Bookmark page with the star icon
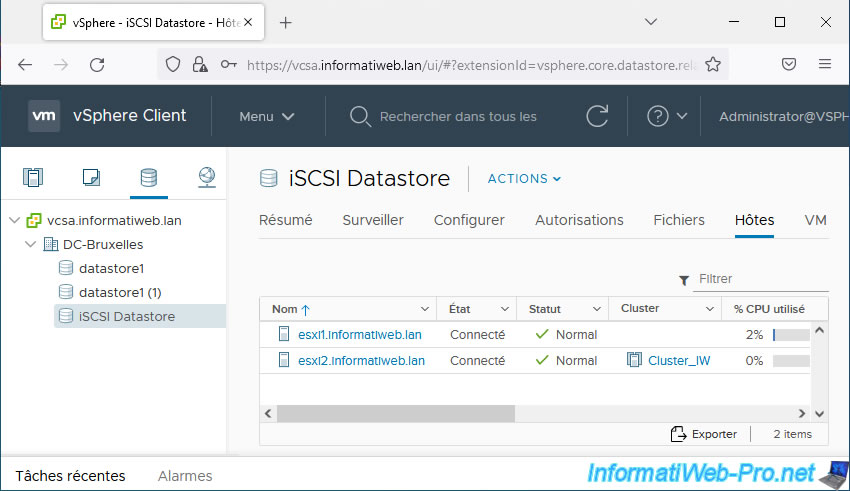 (713, 64)
